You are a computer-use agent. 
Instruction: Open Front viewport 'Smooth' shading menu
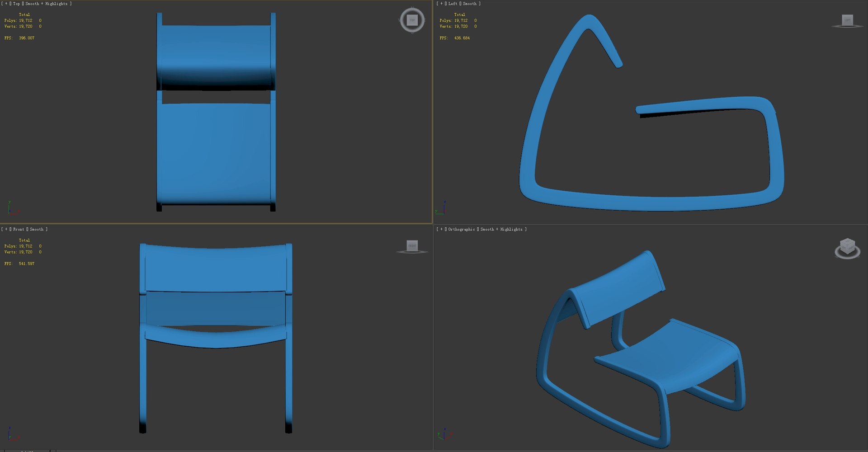point(37,229)
